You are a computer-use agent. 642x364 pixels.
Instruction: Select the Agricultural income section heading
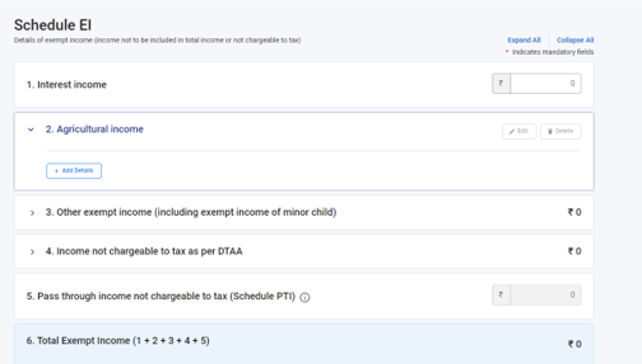[94, 129]
